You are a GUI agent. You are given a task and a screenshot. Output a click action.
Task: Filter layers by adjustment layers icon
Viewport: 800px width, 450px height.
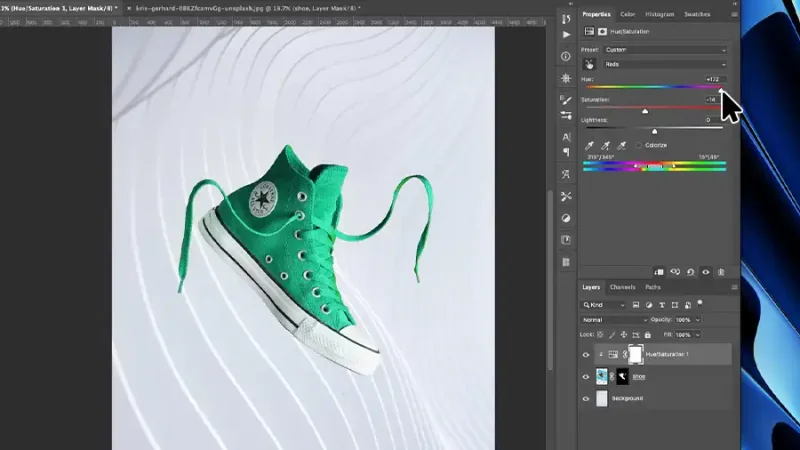(649, 305)
